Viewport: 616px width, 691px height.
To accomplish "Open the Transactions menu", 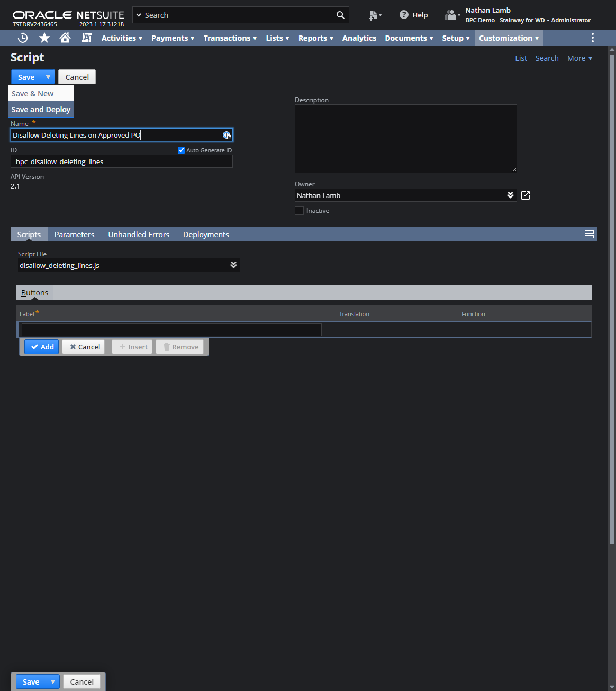I will pyautogui.click(x=230, y=38).
